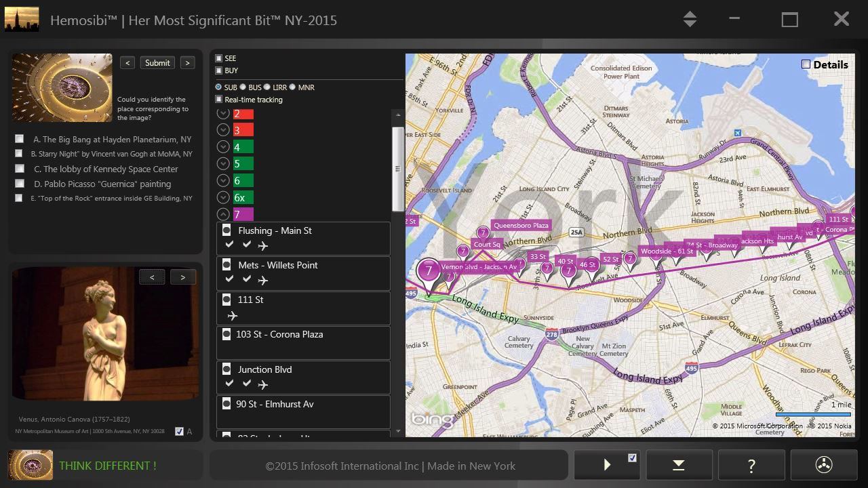The width and height of the screenshot is (868, 488).
Task: Click the Bing logo on the map
Action: (431, 419)
